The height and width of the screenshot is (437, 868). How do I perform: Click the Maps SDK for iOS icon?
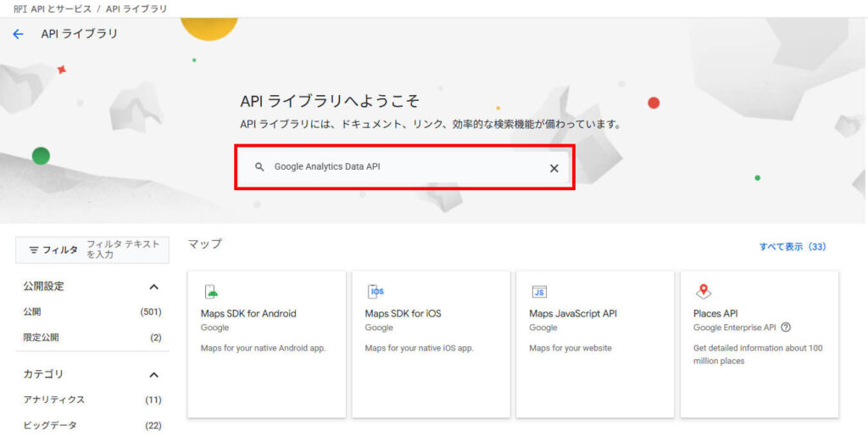tap(376, 292)
